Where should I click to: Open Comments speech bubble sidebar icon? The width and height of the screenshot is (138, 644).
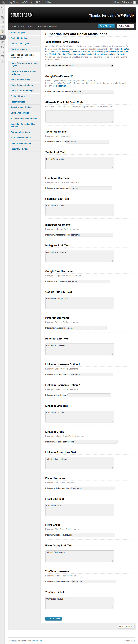click(3, 27)
